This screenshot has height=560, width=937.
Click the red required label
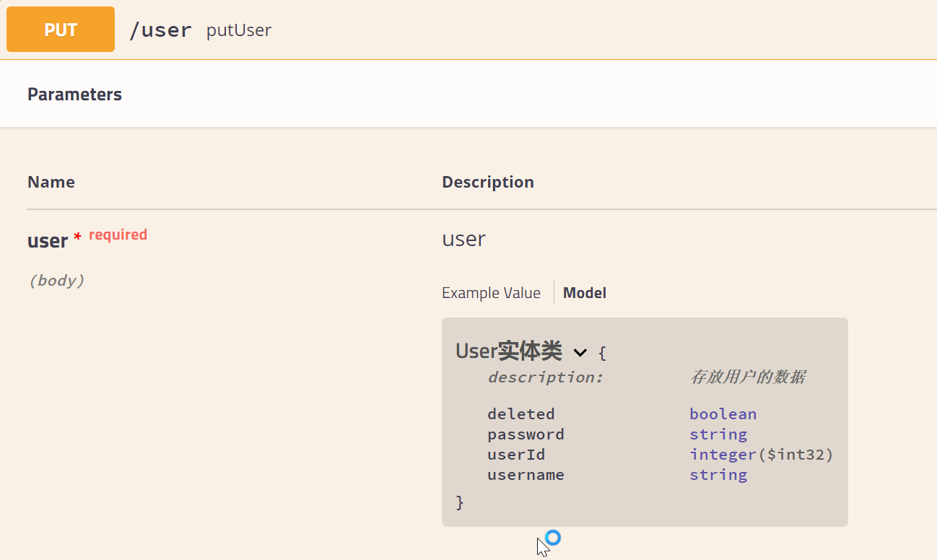118,235
